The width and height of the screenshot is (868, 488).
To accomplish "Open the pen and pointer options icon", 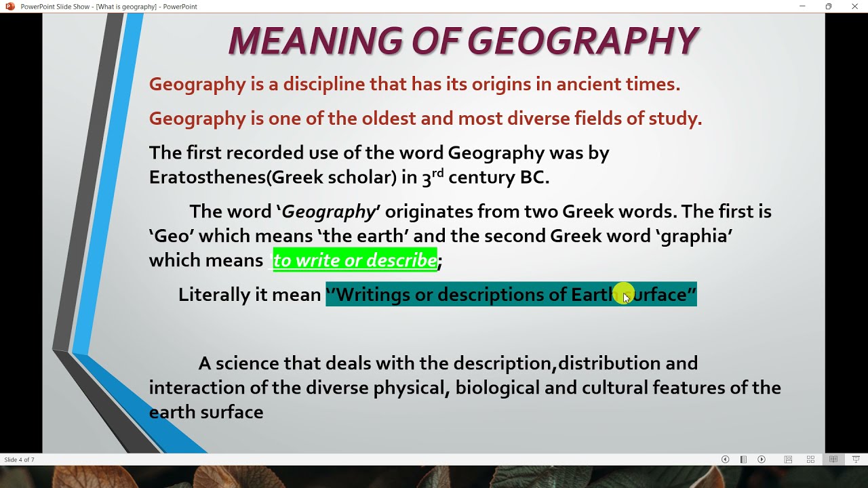I will point(743,460).
